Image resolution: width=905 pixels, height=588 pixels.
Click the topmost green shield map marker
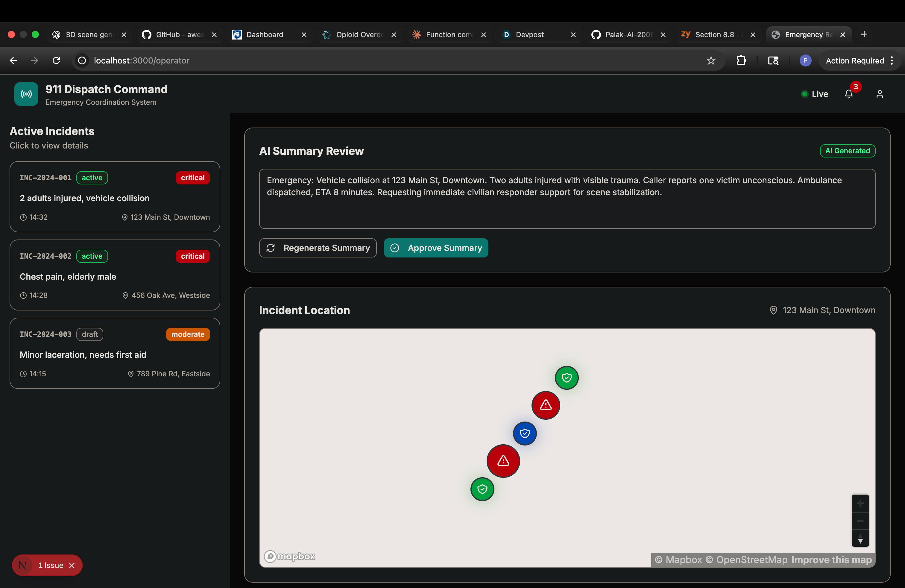(567, 378)
